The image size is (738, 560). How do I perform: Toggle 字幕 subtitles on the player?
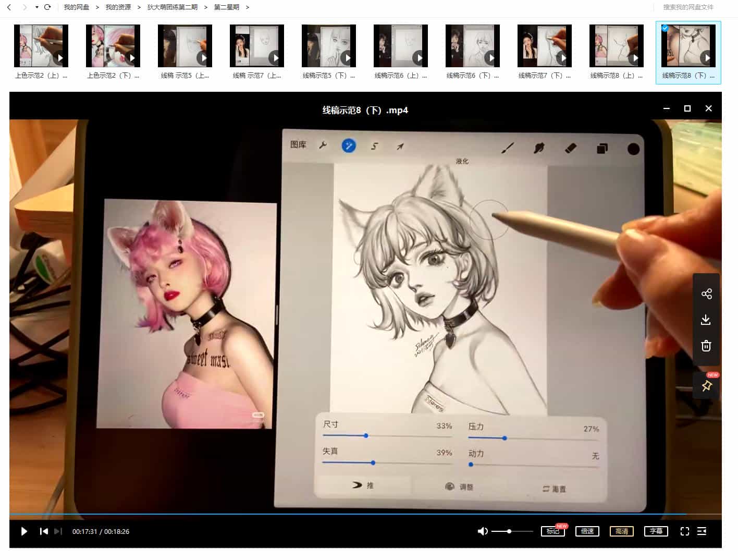pos(656,531)
